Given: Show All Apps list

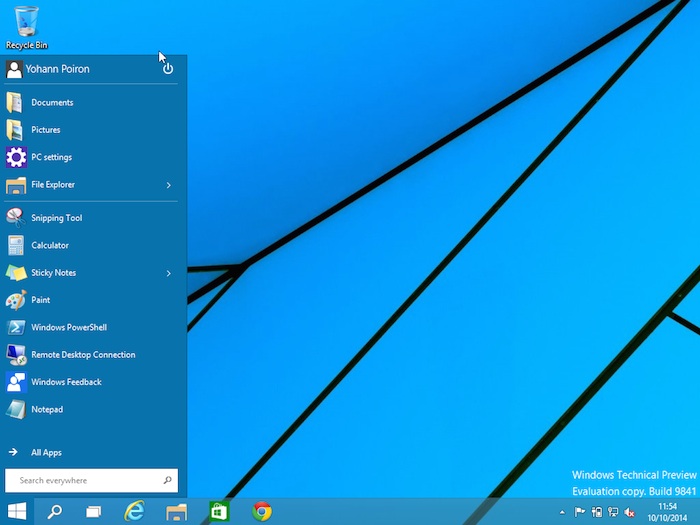Looking at the screenshot, I should [x=46, y=453].
